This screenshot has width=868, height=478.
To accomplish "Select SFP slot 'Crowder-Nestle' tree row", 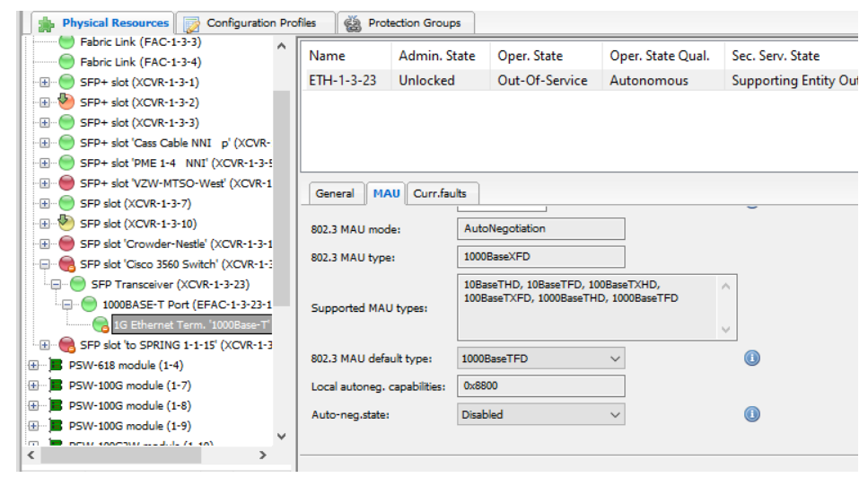I will [x=176, y=243].
